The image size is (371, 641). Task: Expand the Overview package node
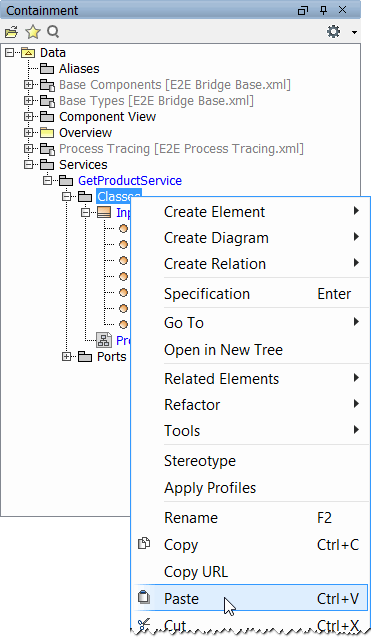(28, 132)
